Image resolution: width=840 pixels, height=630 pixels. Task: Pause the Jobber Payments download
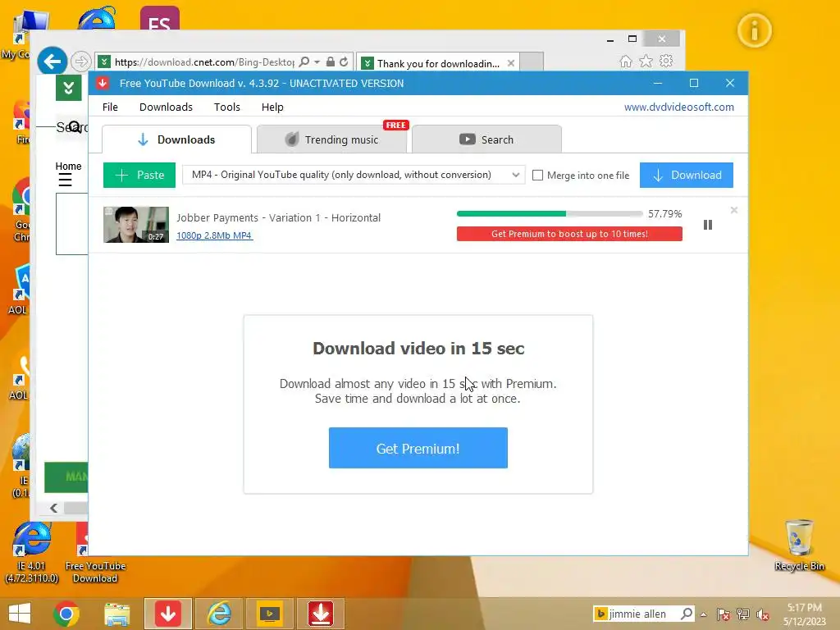pos(708,225)
